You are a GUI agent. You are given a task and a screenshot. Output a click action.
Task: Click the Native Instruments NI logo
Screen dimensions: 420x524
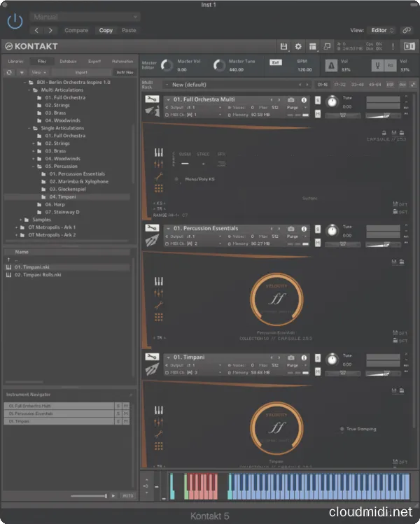409,46
